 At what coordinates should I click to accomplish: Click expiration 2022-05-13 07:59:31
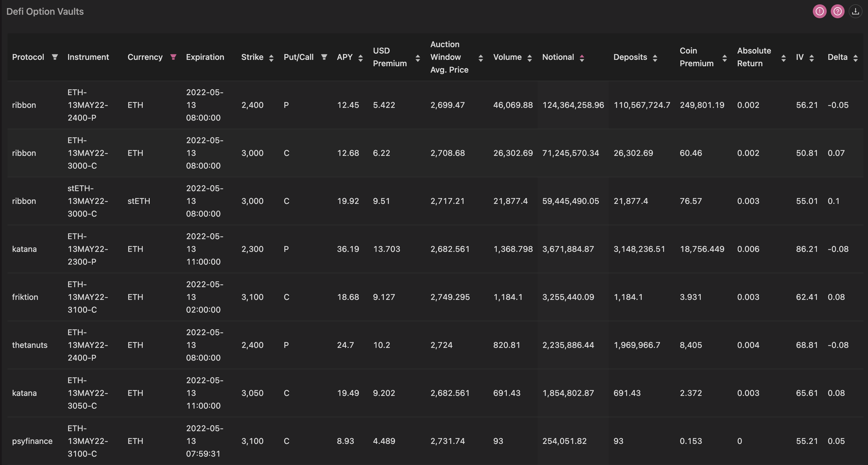click(x=205, y=441)
